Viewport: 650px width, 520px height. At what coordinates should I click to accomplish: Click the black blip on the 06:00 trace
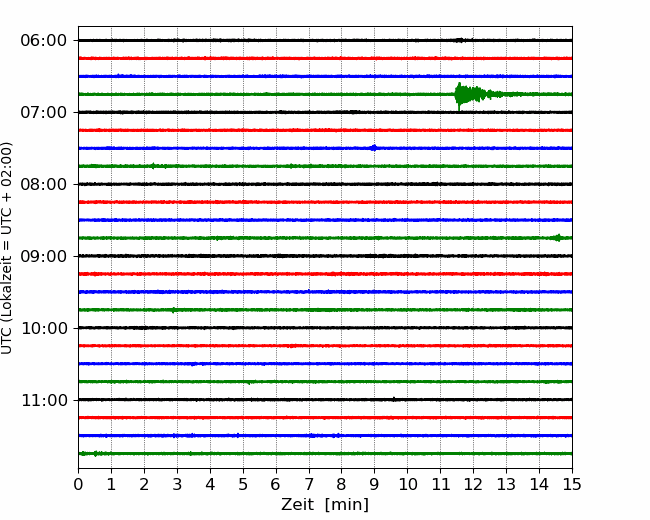point(460,40)
